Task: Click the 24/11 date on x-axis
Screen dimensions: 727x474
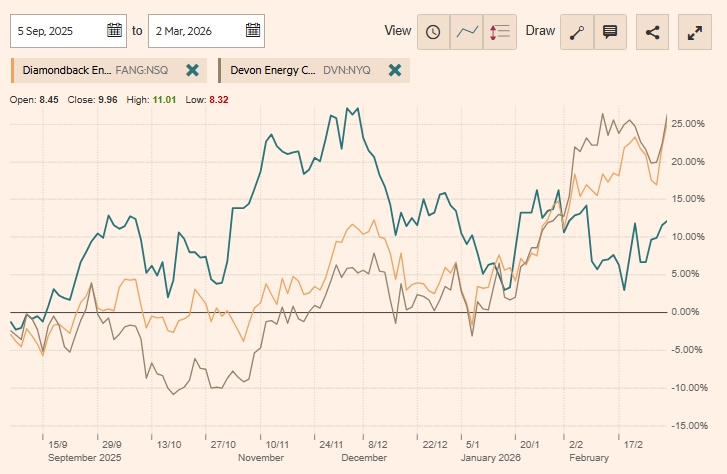Action: coord(331,444)
